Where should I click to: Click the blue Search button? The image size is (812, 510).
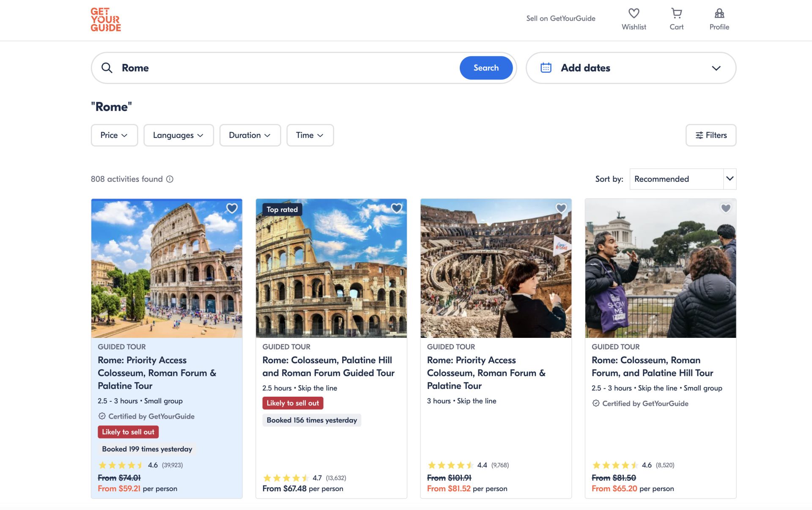486,68
